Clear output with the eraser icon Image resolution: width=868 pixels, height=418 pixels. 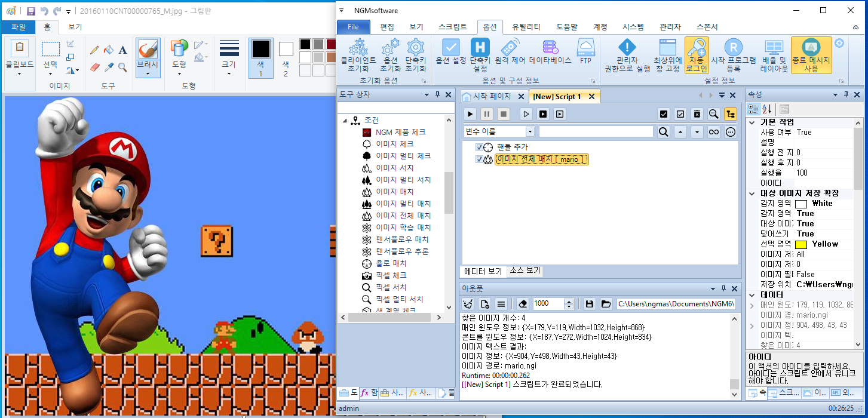[523, 304]
